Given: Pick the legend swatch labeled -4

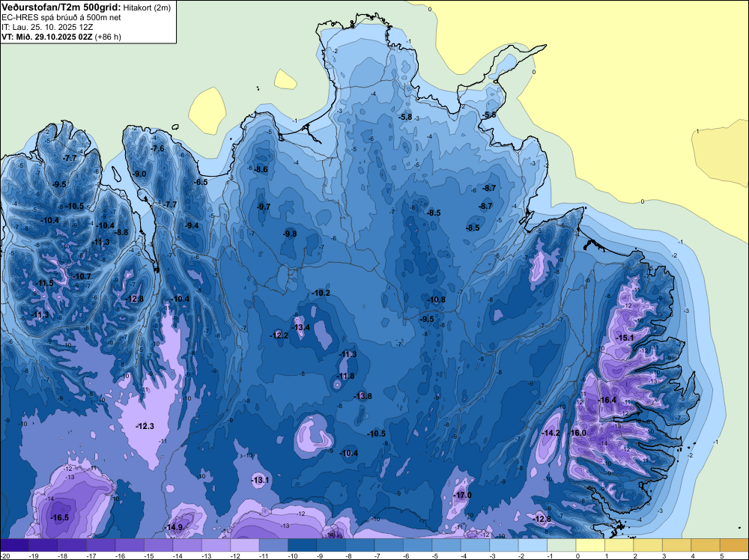Looking at the screenshot, I should 476,545.
